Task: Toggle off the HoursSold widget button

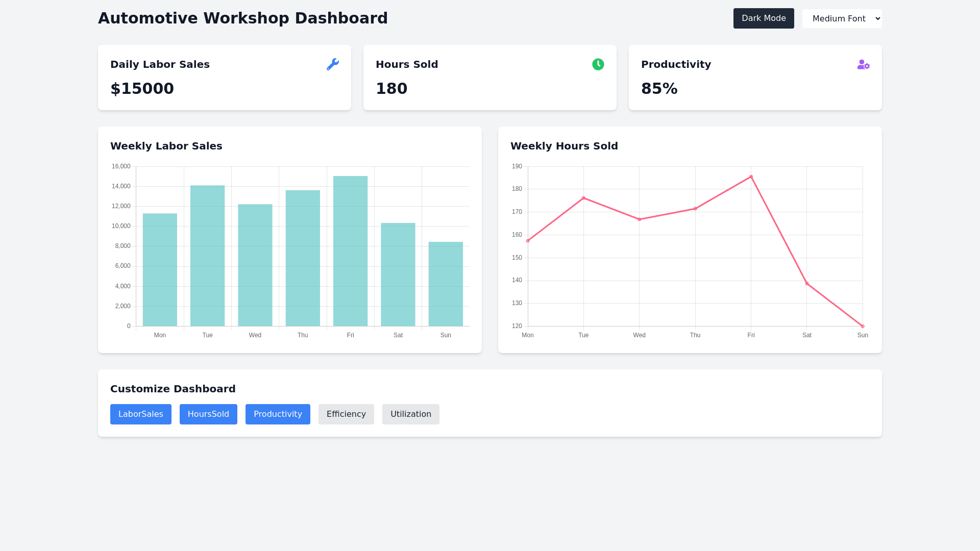Action: pos(208,414)
